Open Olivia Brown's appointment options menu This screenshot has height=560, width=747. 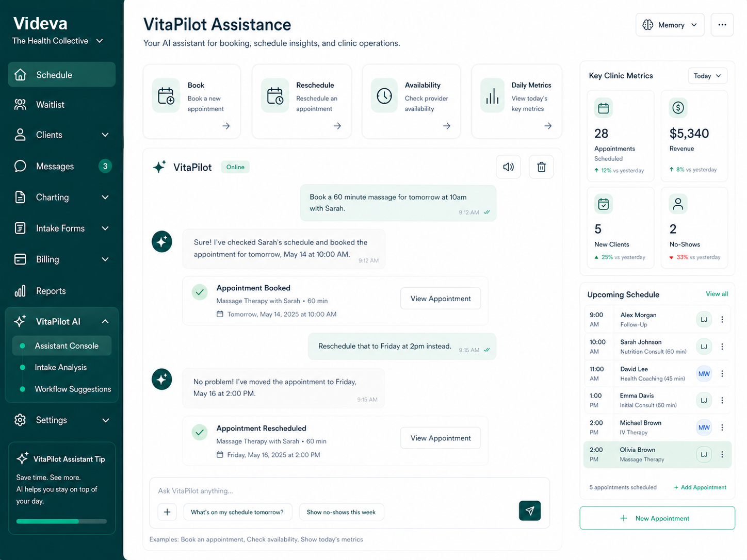coord(722,454)
